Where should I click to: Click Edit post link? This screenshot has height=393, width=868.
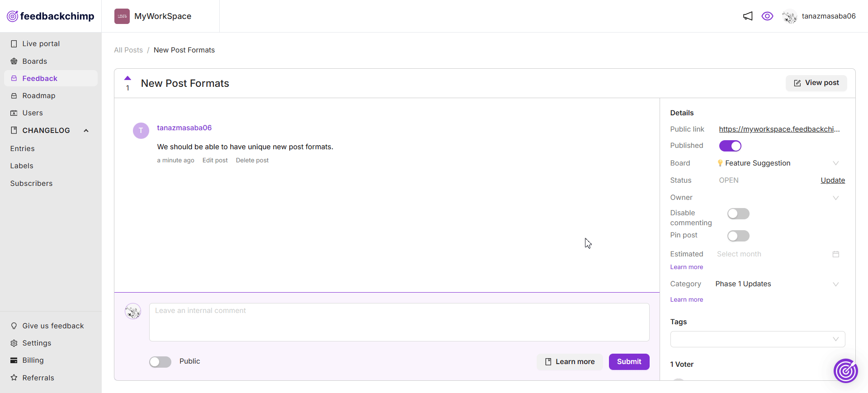pyautogui.click(x=215, y=161)
